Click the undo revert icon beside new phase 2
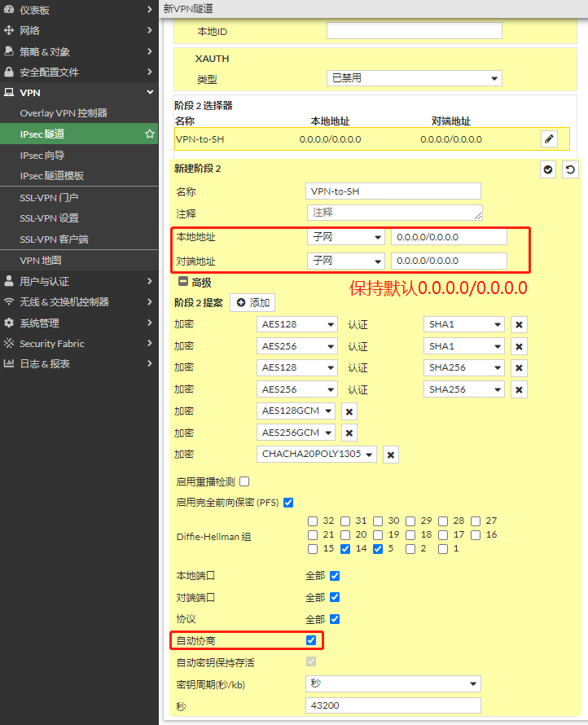The height and width of the screenshot is (725, 588). (x=571, y=169)
